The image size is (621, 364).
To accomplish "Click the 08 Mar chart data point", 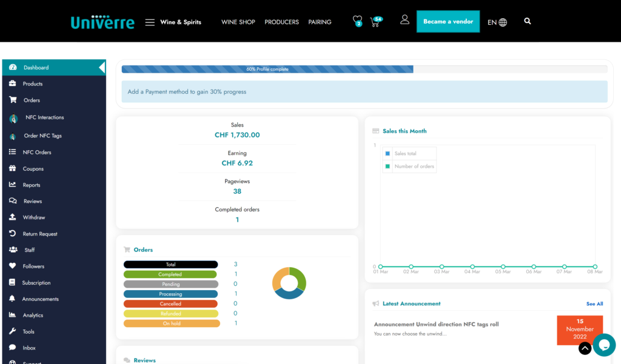I will (x=595, y=266).
